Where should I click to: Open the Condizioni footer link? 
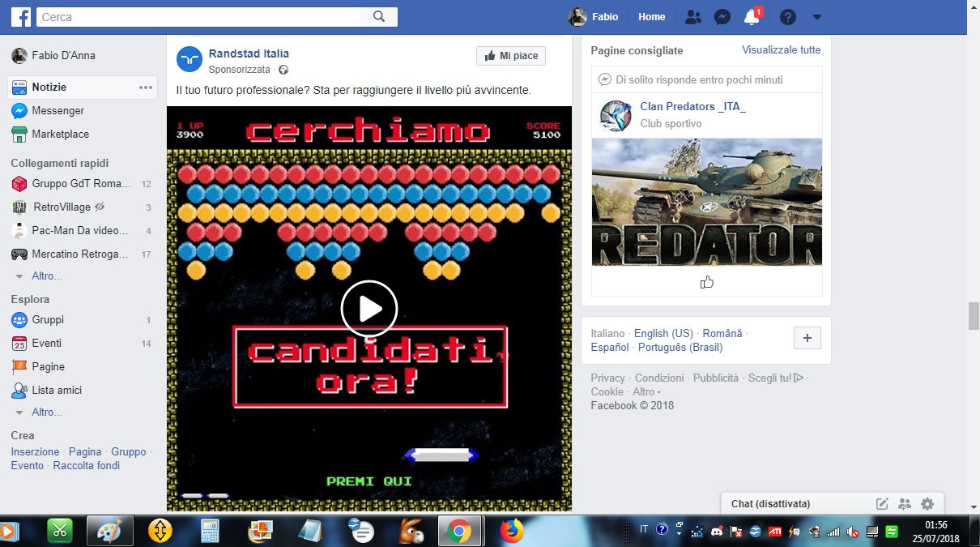659,378
